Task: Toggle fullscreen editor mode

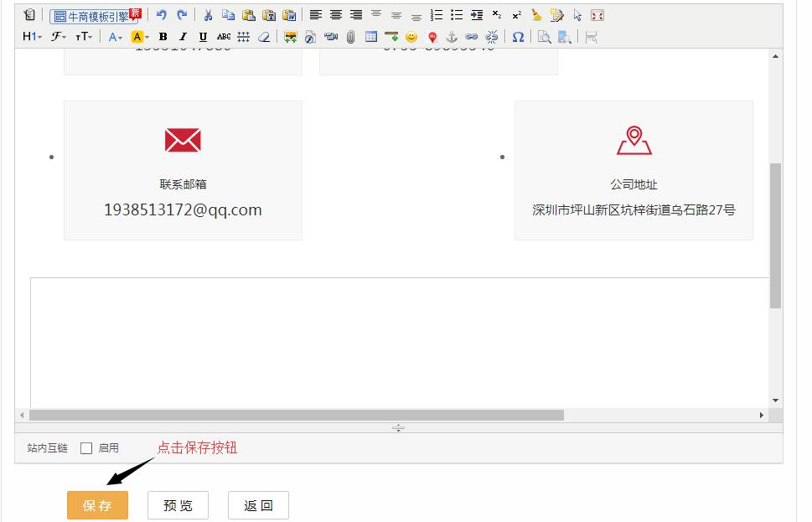Action: [597, 15]
